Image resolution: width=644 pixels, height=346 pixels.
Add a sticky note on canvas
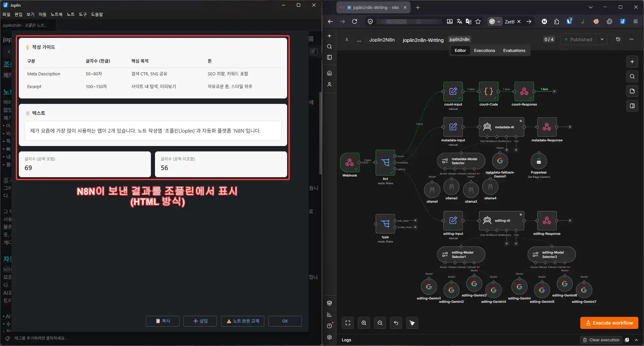pos(632,91)
